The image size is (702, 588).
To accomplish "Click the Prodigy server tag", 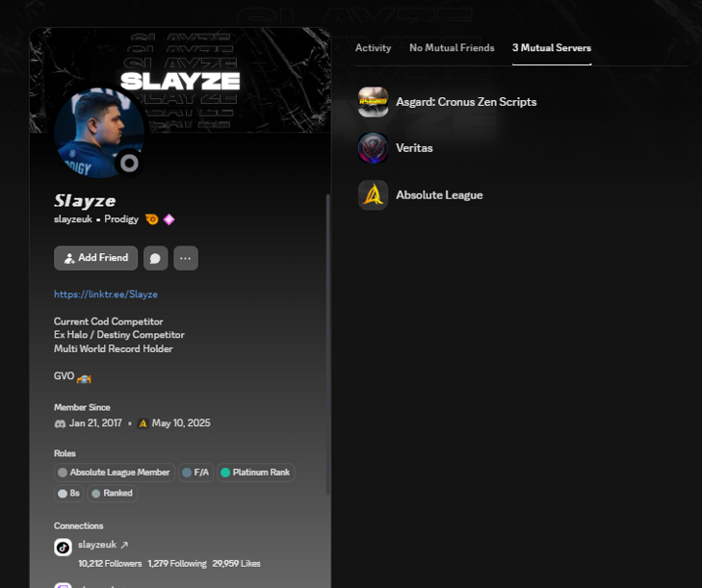I will 121,219.
